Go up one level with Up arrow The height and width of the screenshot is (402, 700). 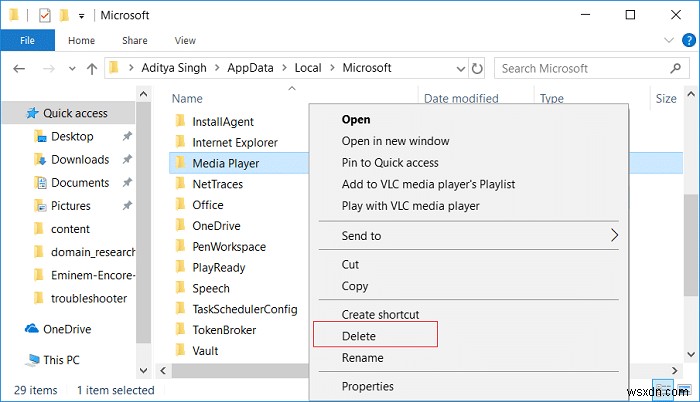pos(91,68)
